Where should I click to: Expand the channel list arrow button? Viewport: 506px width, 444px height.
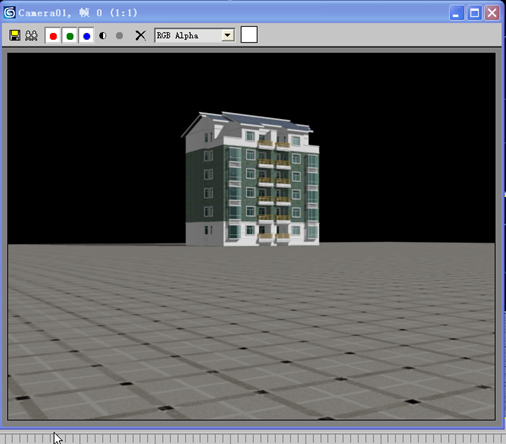228,35
